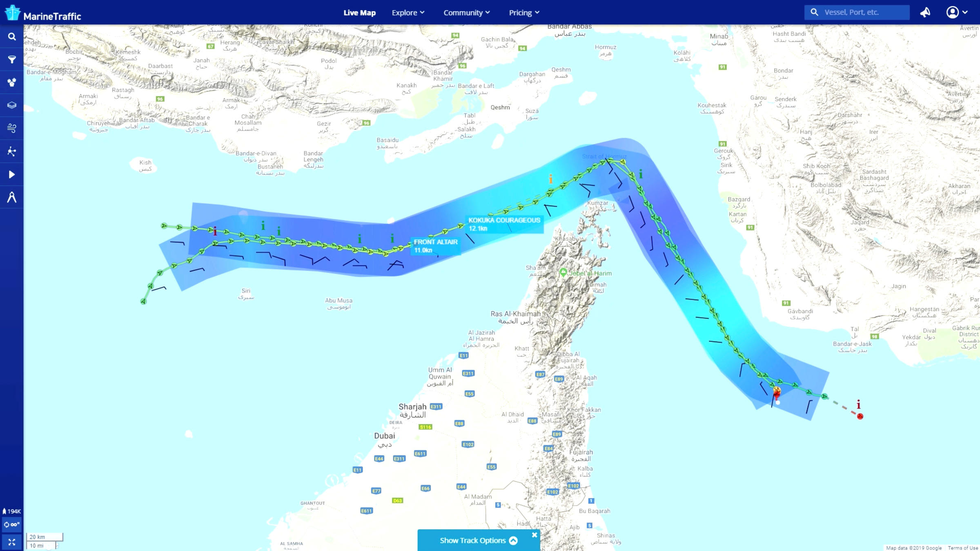The height and width of the screenshot is (551, 980).
Task: Click the notifications bell icon
Action: 925,12
